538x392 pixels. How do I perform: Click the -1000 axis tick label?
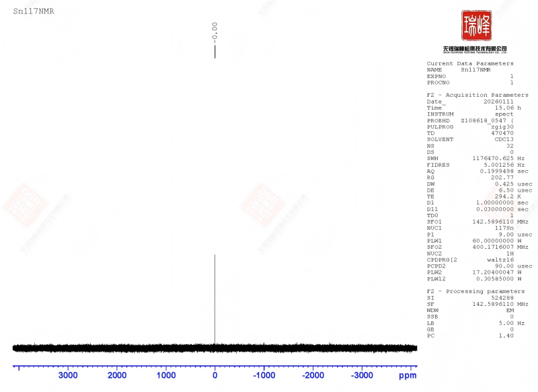tap(264, 375)
